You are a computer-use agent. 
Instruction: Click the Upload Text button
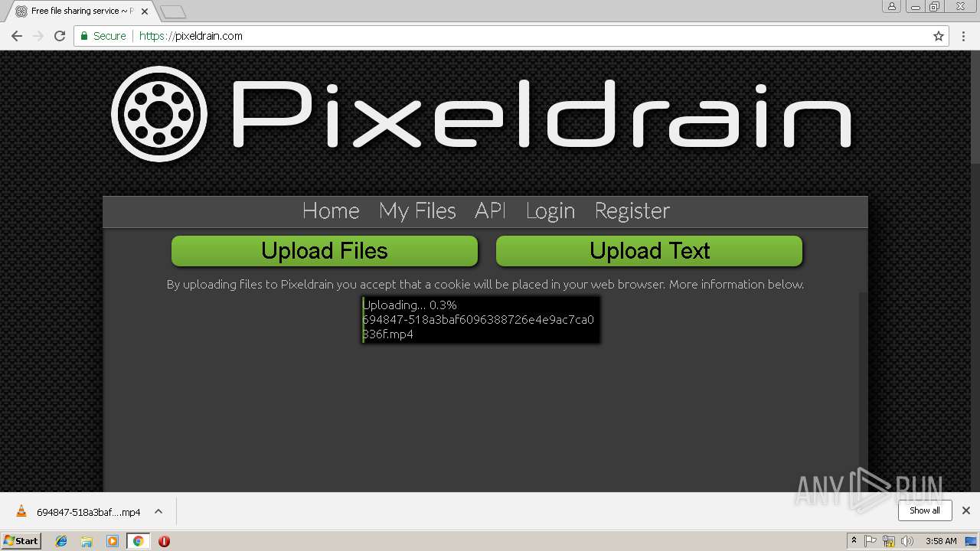coord(649,251)
